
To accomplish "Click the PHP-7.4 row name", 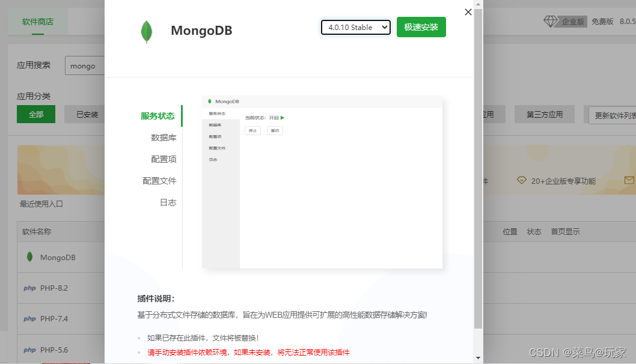I will click(x=54, y=318).
